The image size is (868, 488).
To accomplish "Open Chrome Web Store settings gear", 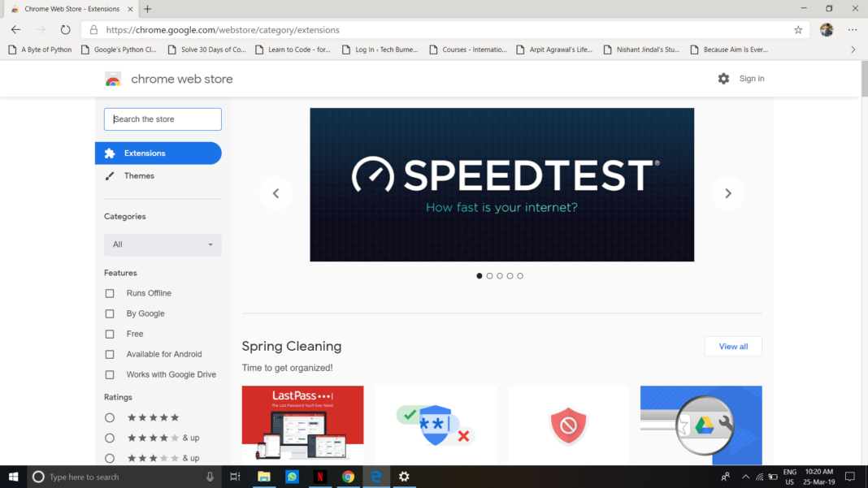I will tap(723, 79).
